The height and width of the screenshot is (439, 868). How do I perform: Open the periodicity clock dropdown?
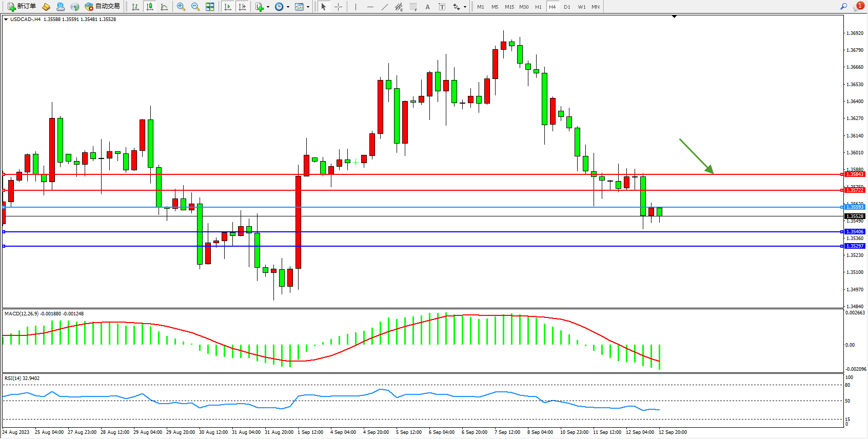pos(282,7)
